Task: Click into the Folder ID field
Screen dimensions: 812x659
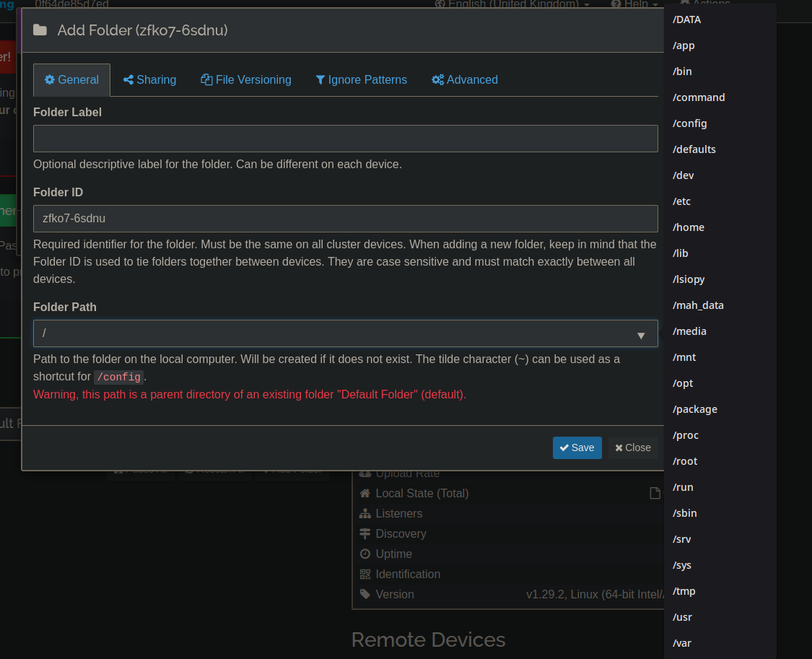Action: (x=346, y=219)
